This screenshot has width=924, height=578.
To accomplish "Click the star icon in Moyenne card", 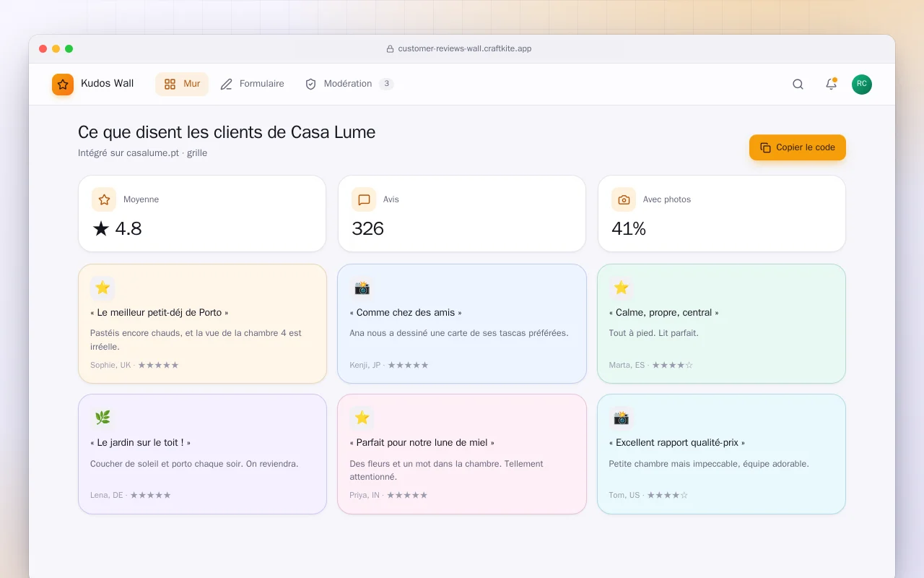I will click(104, 199).
